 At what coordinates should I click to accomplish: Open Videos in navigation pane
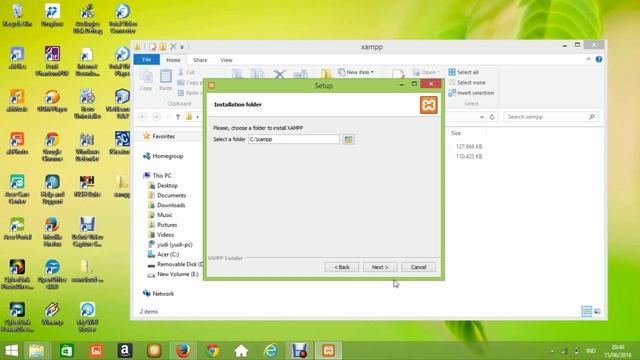click(x=161, y=235)
